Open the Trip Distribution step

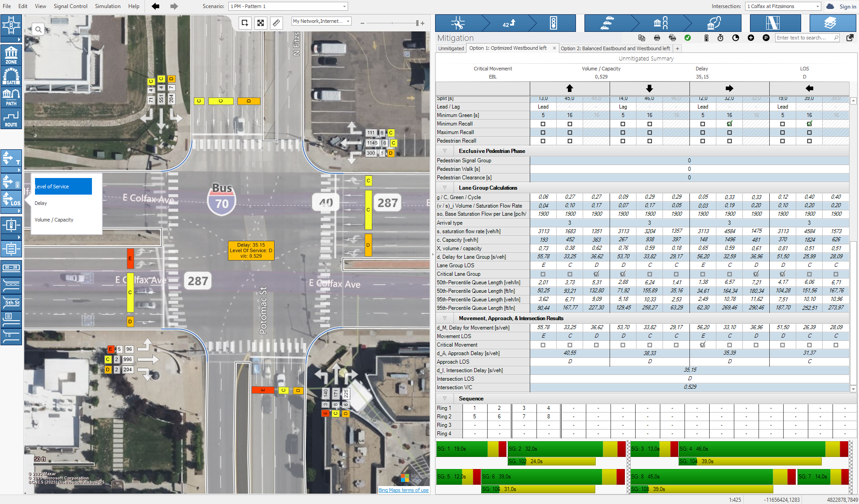pyautogui.click(x=661, y=23)
